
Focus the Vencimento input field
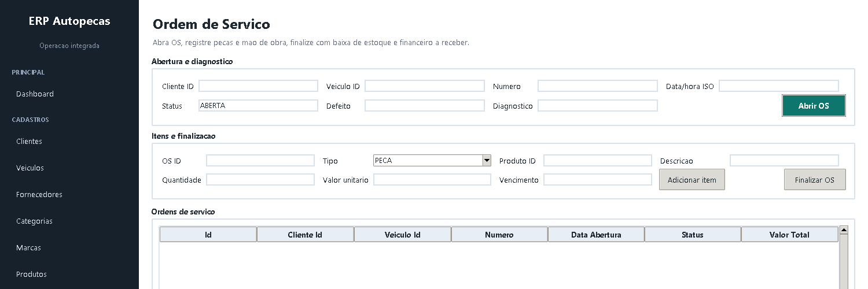tap(598, 180)
